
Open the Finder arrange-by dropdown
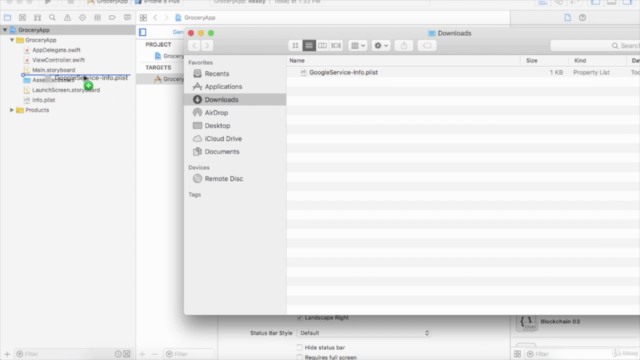pos(358,45)
